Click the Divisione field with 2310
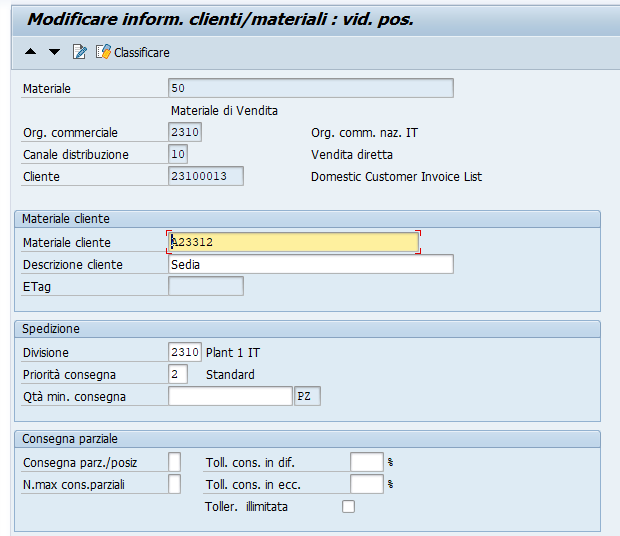This screenshot has height=536, width=620. (185, 352)
